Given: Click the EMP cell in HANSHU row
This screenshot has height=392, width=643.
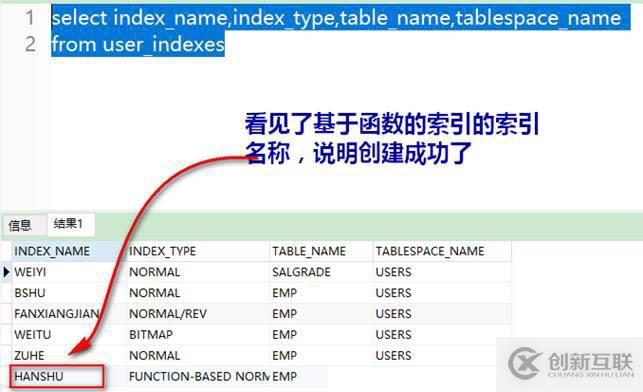Looking at the screenshot, I should 299,376.
